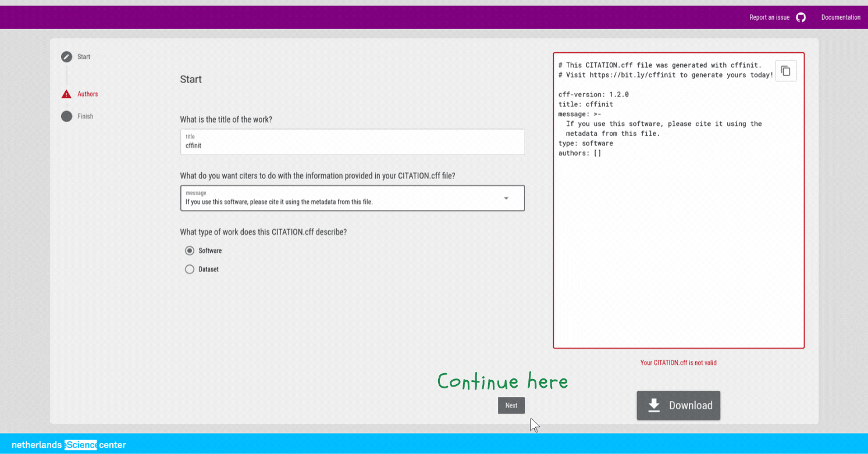Expand the message dropdown arrow

point(506,198)
